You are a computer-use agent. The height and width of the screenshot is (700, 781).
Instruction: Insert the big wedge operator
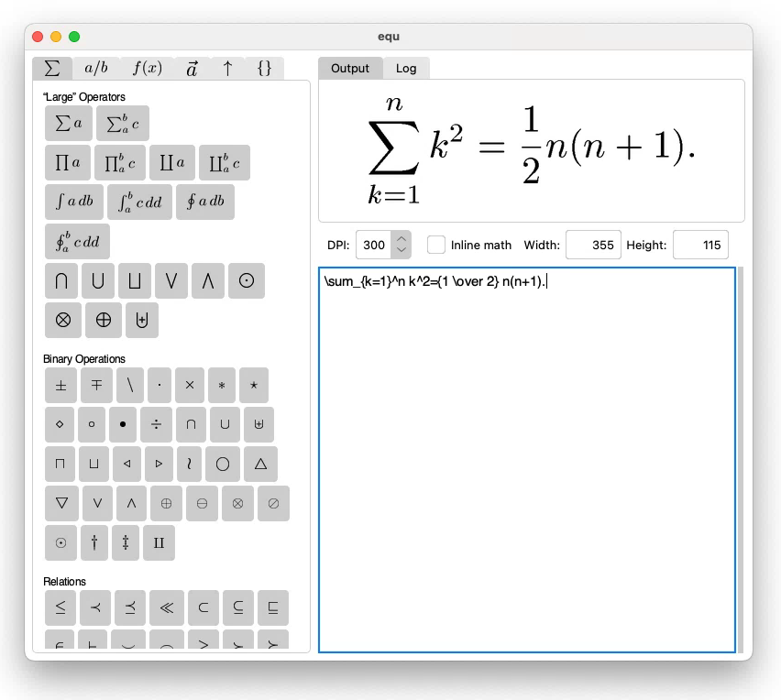[208, 280]
